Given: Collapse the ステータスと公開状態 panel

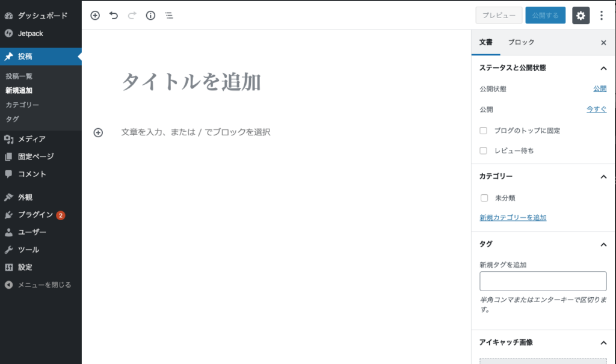Looking at the screenshot, I should (603, 69).
